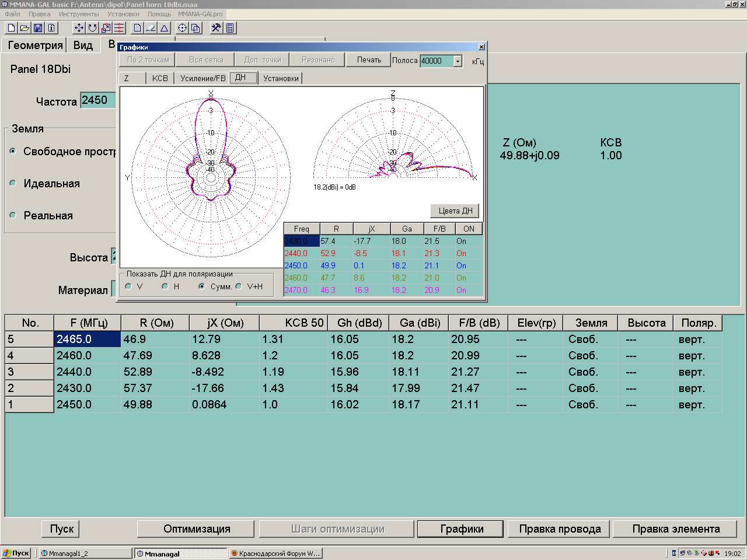The height and width of the screenshot is (560, 747).
Task: Click the rotate toolbar icon
Action: (92, 28)
